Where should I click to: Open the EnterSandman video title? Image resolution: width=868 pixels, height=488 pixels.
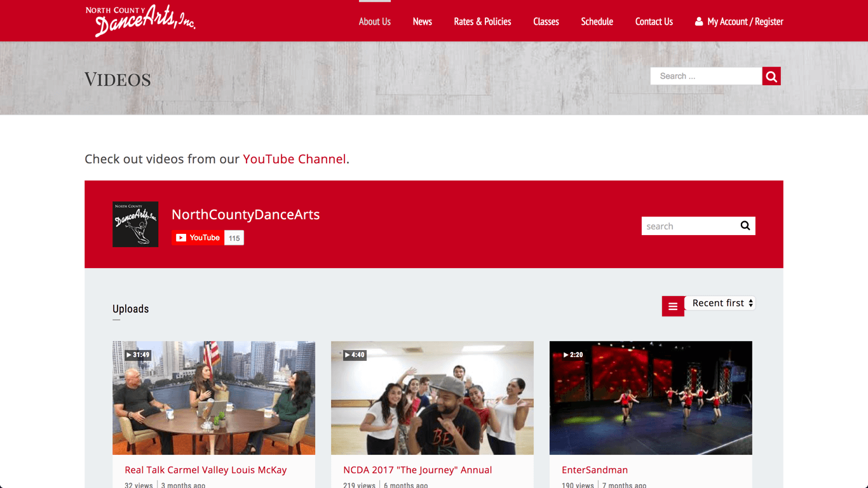[595, 470]
